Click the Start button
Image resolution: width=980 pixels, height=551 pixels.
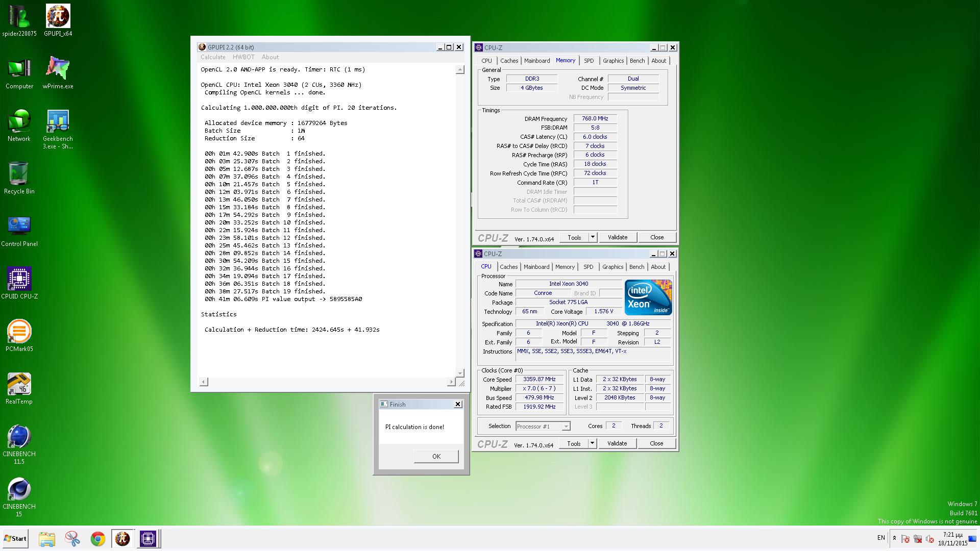click(x=15, y=538)
